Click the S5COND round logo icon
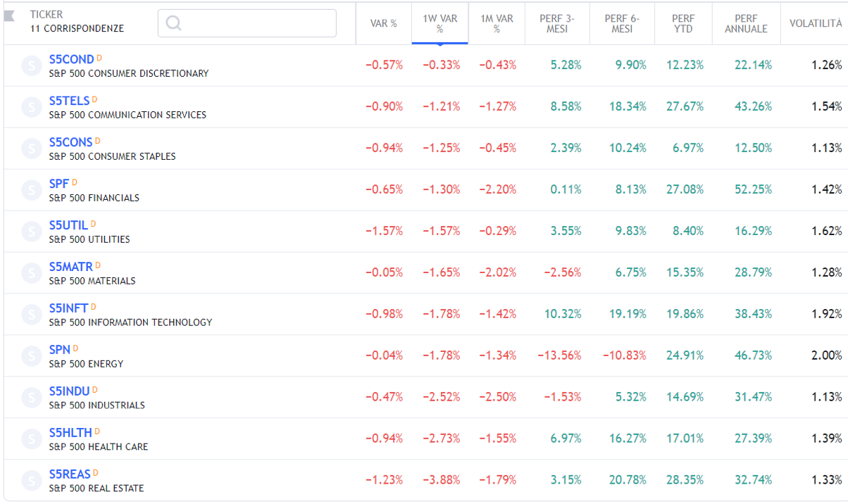The image size is (855, 504). (32, 65)
